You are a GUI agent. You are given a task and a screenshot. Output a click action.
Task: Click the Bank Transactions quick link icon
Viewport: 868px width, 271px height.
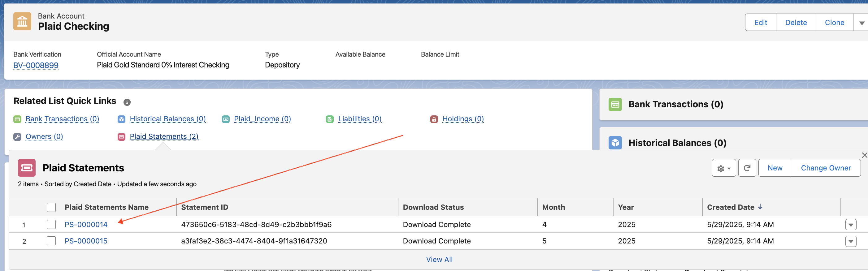click(17, 119)
